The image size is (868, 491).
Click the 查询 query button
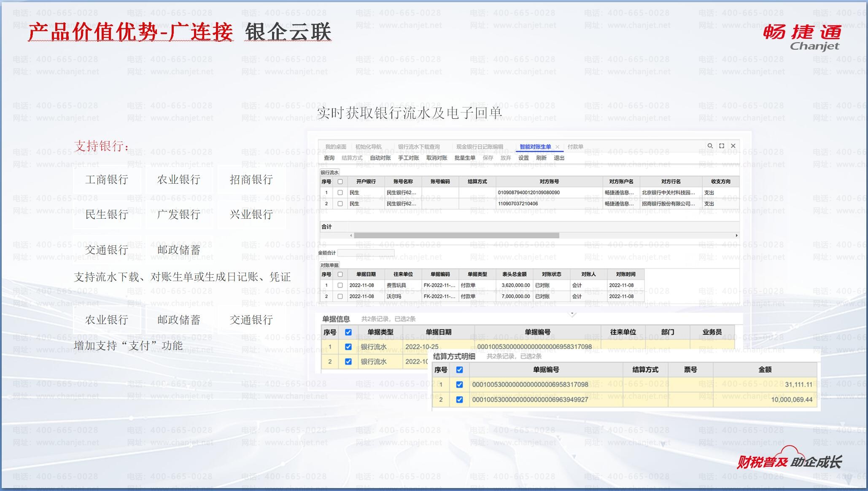click(x=329, y=158)
